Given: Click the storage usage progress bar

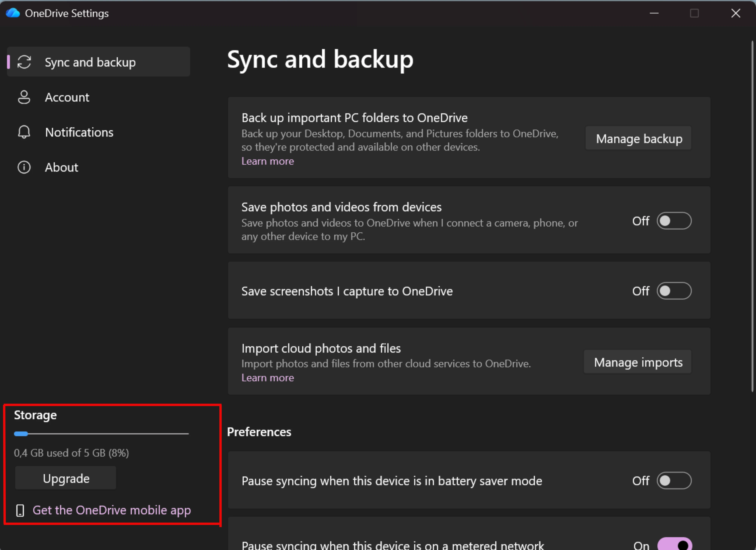Looking at the screenshot, I should pos(101,434).
